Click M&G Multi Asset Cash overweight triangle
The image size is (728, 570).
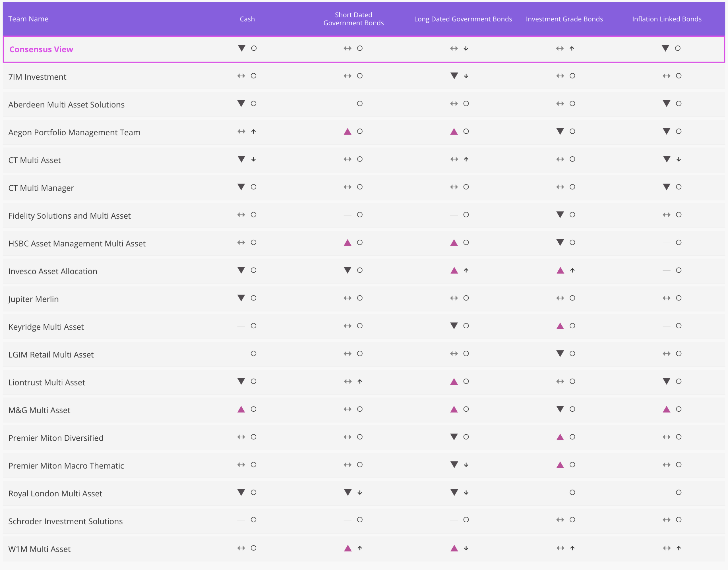[241, 409]
